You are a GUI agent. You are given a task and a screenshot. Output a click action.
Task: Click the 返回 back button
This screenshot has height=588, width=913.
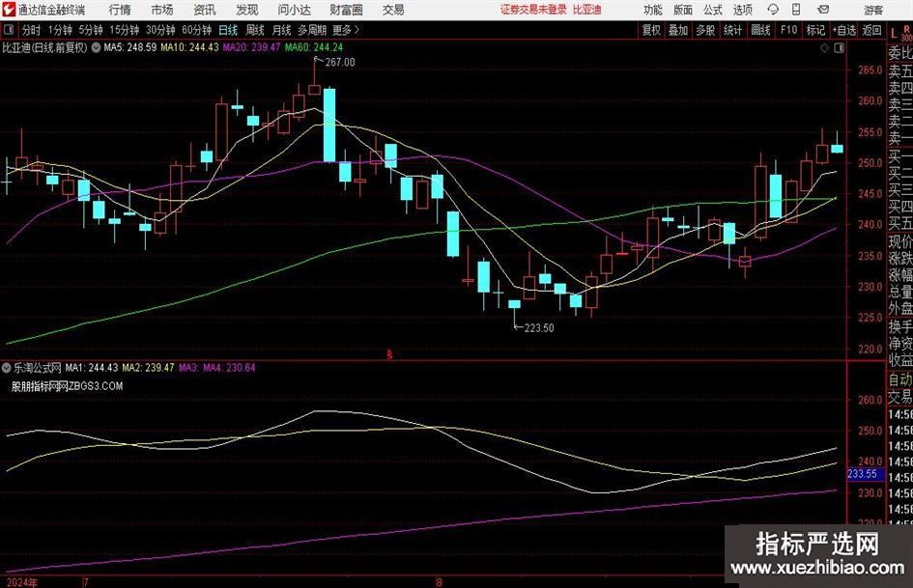[x=871, y=30]
